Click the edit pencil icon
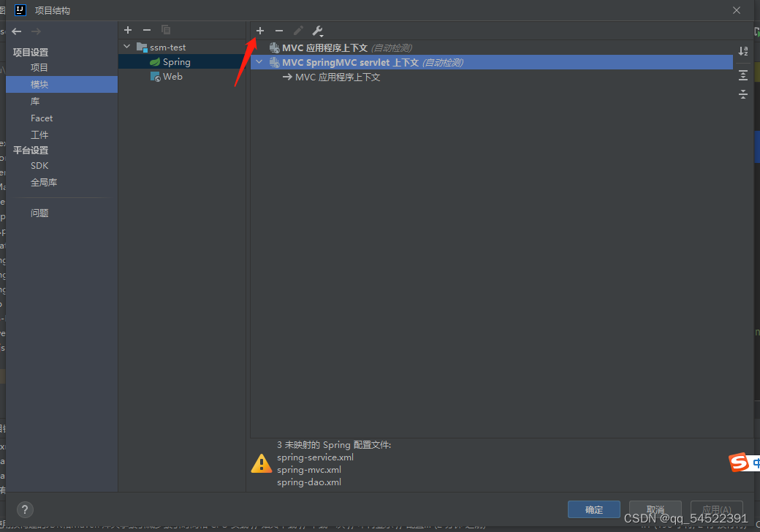Viewport: 760px width, 532px height. (x=298, y=31)
